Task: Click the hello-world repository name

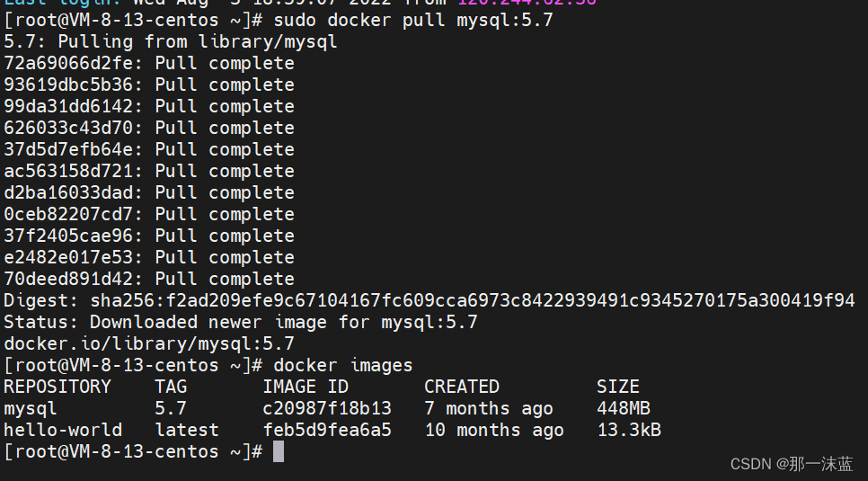Action: (63, 430)
